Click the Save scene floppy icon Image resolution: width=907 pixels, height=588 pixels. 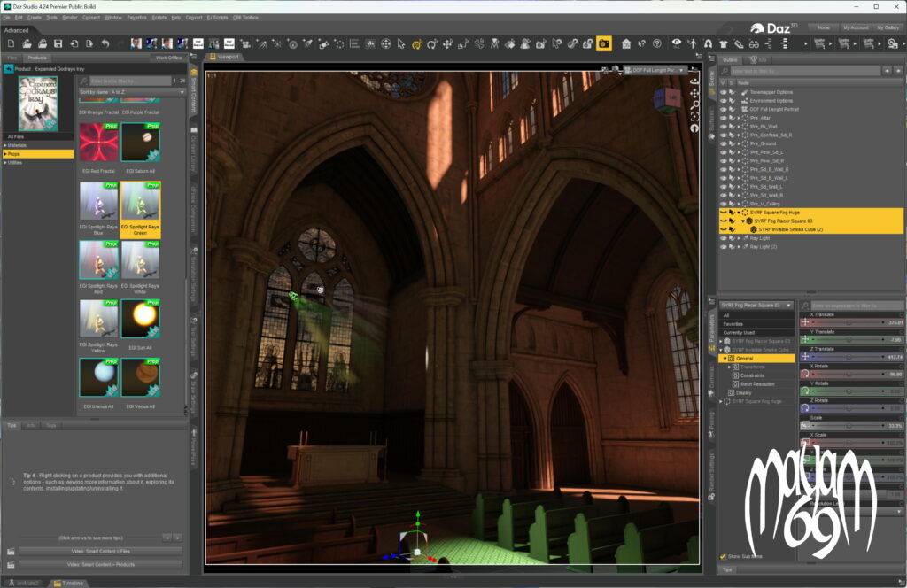(58, 43)
